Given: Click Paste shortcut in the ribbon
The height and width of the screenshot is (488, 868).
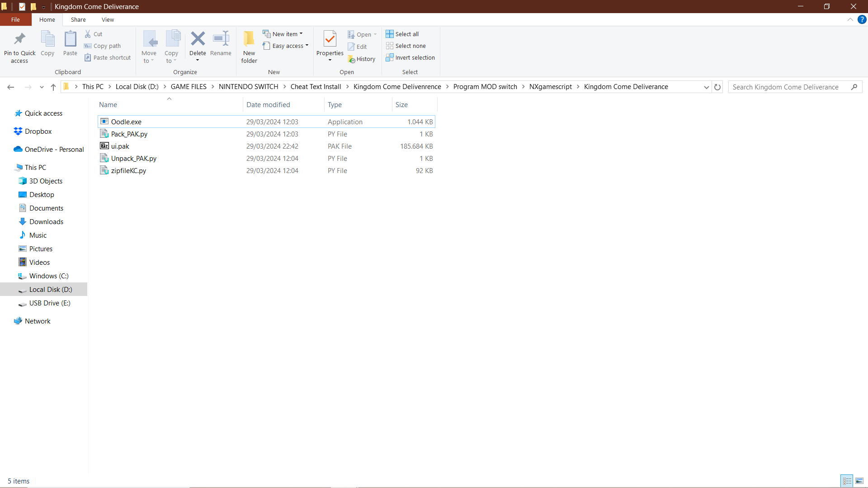Looking at the screenshot, I should point(108,57).
